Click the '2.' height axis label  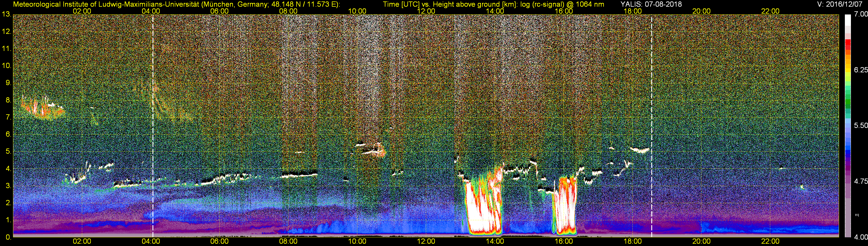tap(8, 203)
